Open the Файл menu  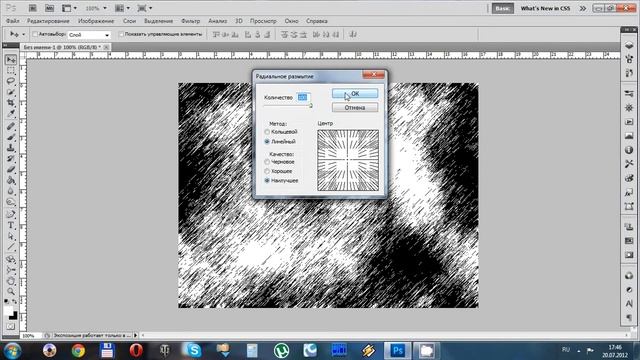[x=13, y=21]
